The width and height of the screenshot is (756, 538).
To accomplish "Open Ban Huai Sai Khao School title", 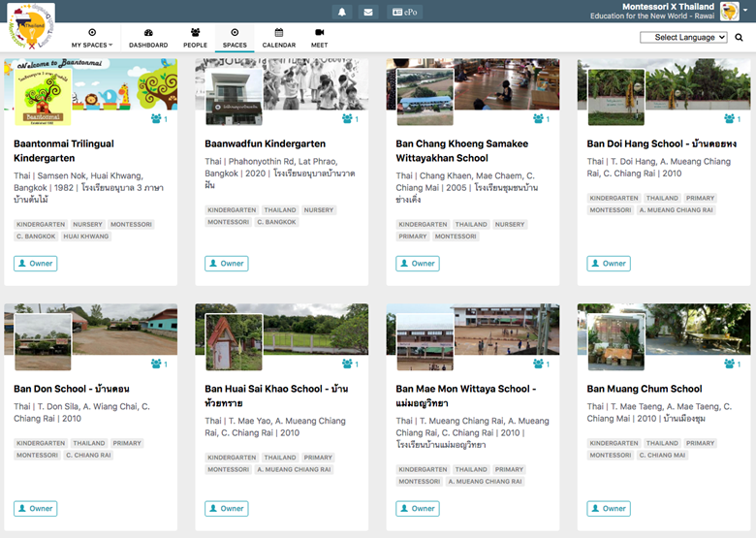I will (276, 396).
